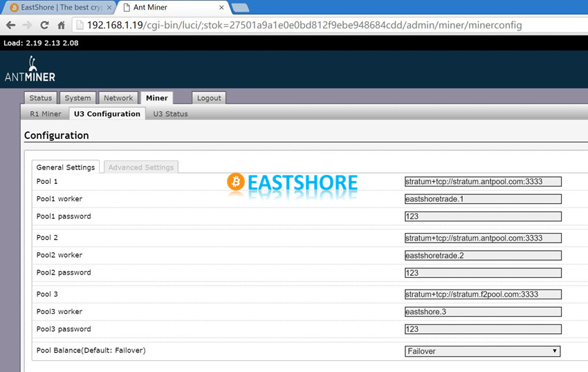Viewport: 588px width, 372px height.
Task: Close the EastShore browser tab
Action: (109, 8)
